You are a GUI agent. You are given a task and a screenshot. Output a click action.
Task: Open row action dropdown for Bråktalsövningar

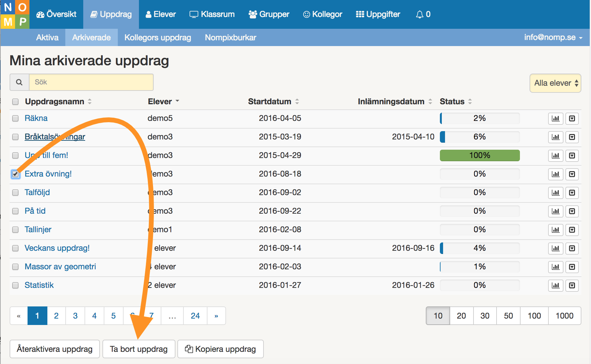tap(572, 137)
